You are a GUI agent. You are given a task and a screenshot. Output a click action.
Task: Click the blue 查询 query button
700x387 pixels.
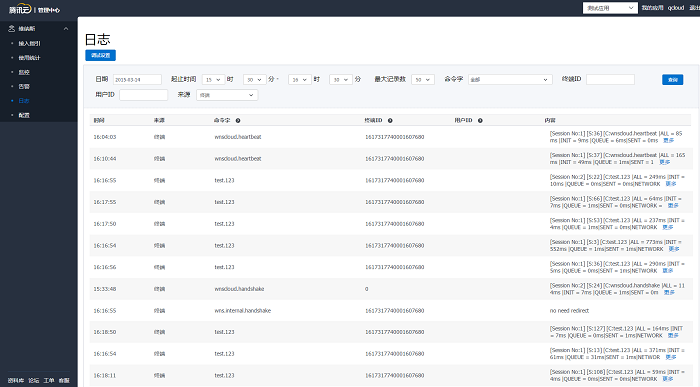pos(672,79)
